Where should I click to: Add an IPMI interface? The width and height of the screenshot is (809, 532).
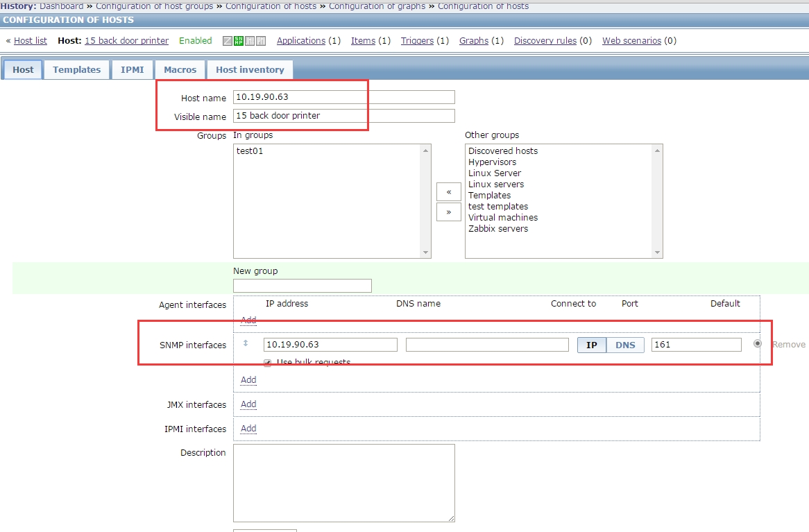248,428
